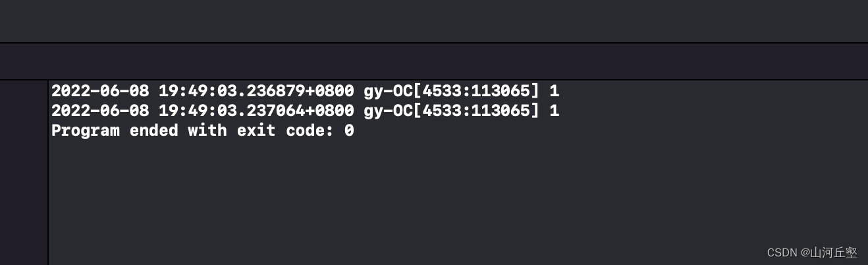
Task: Click gy-OC[4533:113065] in the first log line
Action: point(451,91)
